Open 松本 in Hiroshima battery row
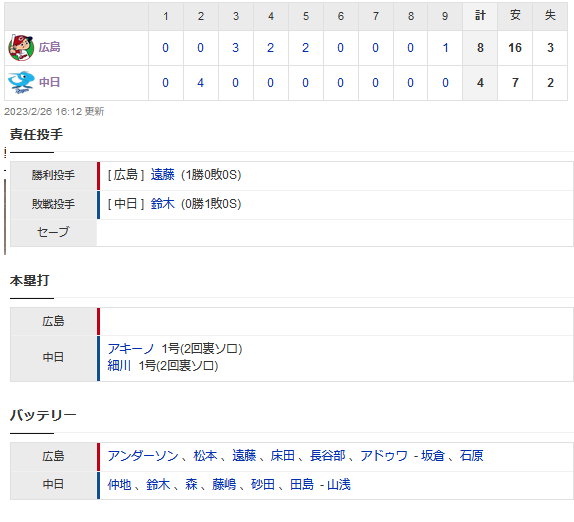Image resolution: width=574 pixels, height=522 pixels. 205,456
